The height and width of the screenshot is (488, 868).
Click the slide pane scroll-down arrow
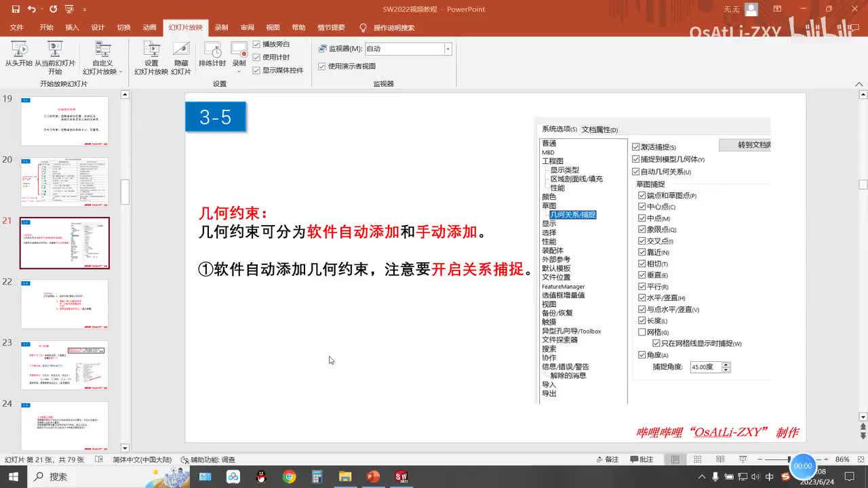click(x=863, y=417)
